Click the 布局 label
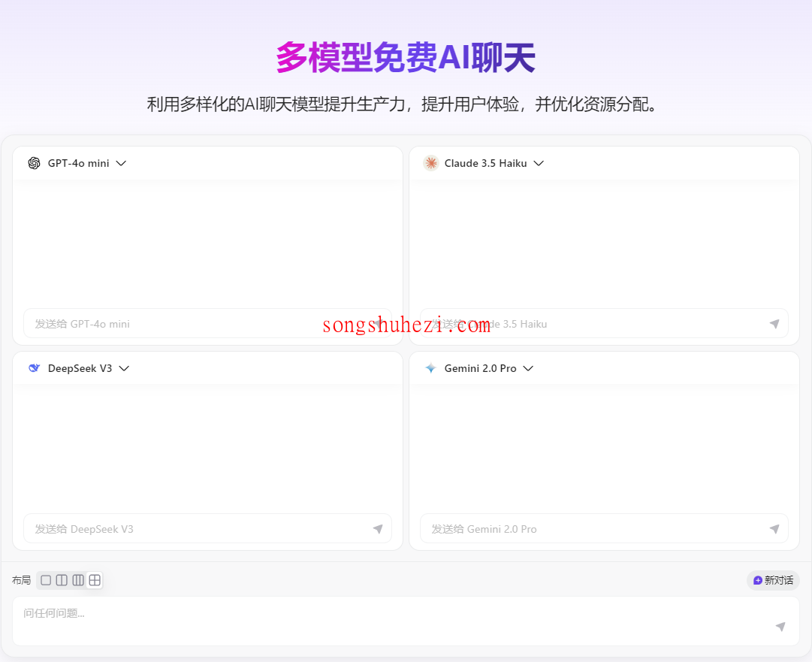The image size is (812, 662). coord(21,580)
